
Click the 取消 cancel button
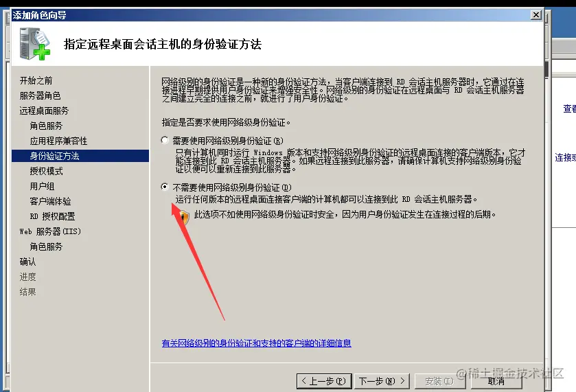[496, 381]
